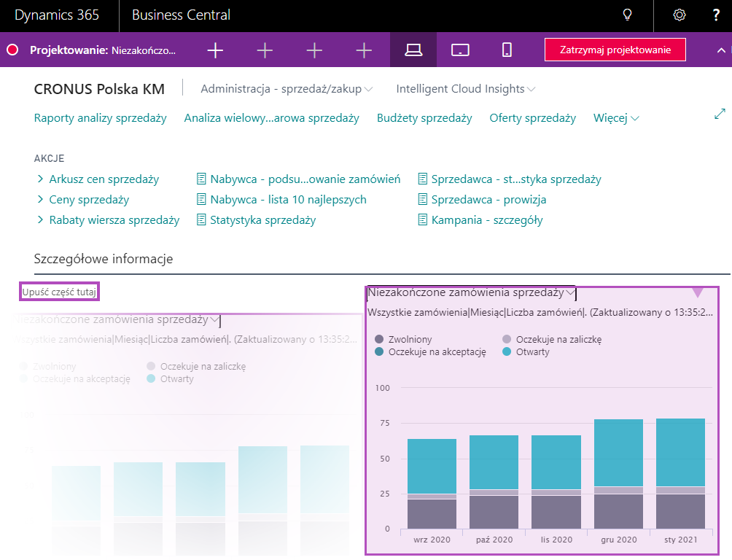Switch designer preview to phone view

[507, 50]
